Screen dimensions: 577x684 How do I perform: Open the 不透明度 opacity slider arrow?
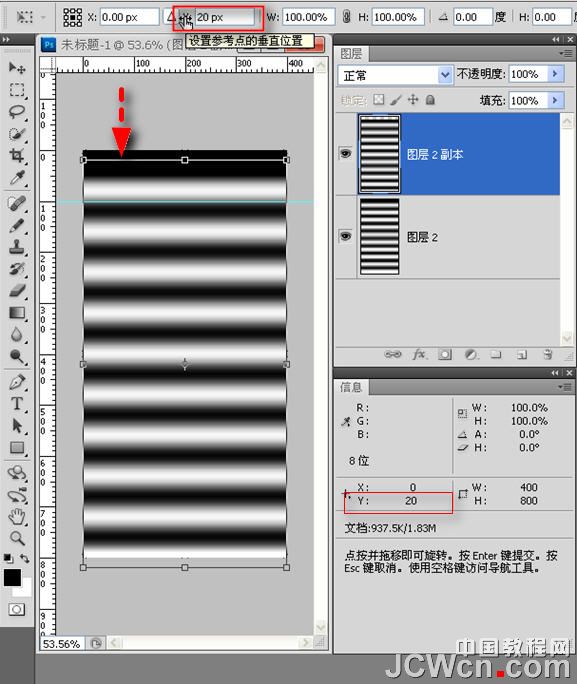[555, 74]
